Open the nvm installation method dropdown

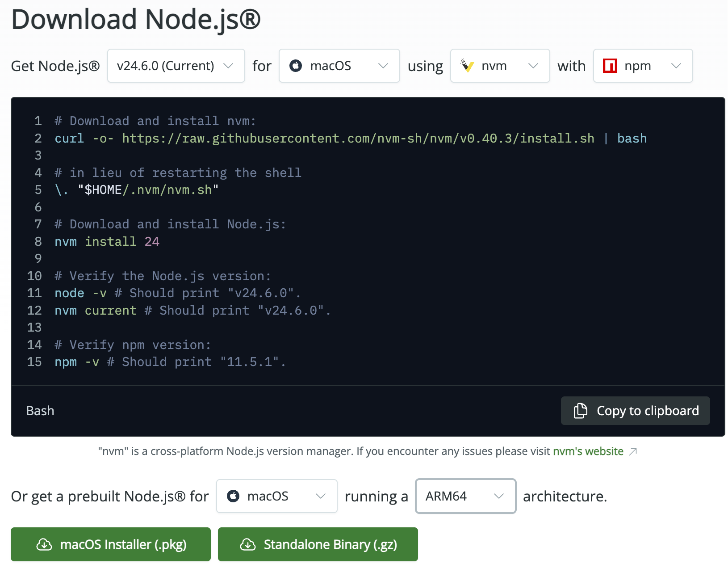500,66
